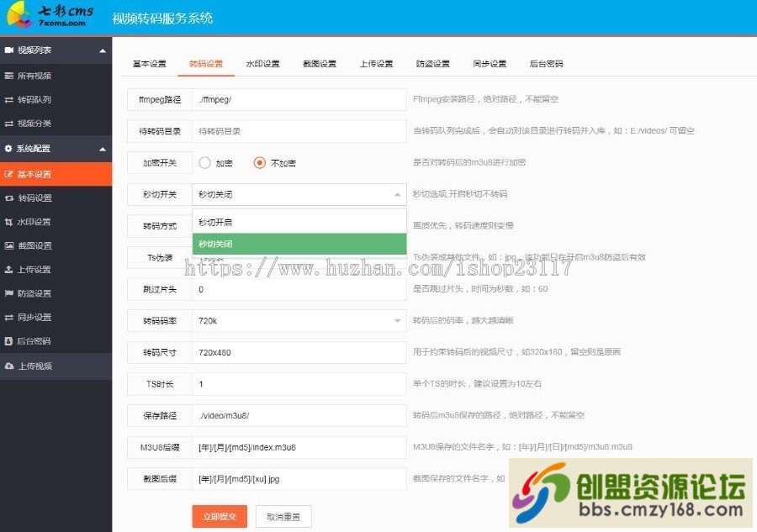Screen dimensions: 757x532
Task: Click the 截图后缀 input field
Action: click(x=299, y=479)
